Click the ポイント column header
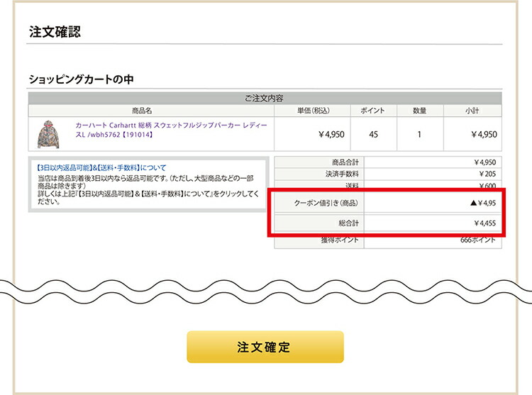This screenshot has width=532, height=395. coord(372,111)
